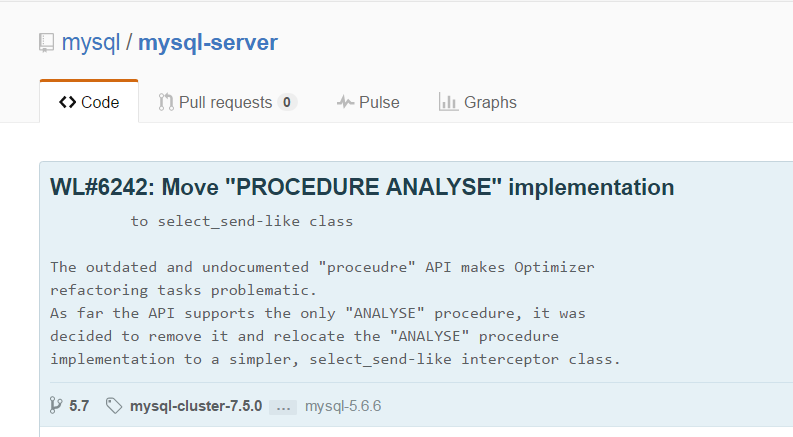The image size is (793, 437).
Task: Click the branch icon beside 5.7
Action: 56,406
